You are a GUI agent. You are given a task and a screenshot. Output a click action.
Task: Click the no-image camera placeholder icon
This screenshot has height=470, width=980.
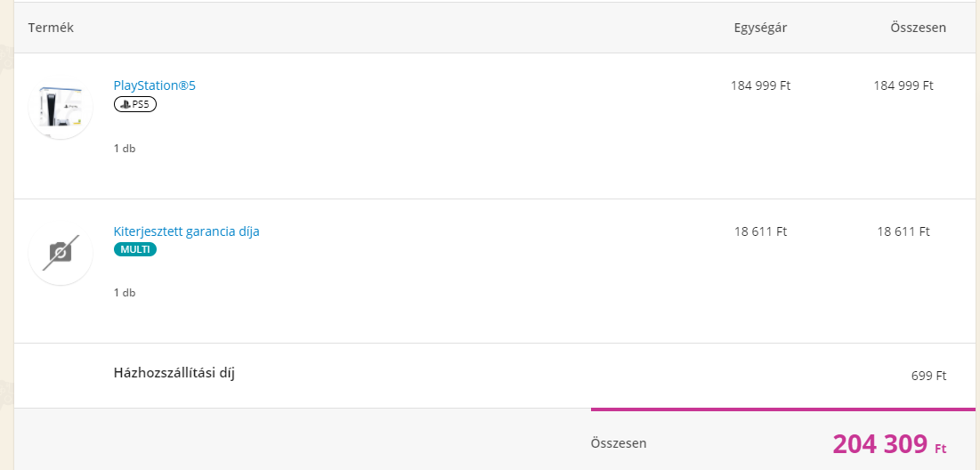[x=61, y=253]
